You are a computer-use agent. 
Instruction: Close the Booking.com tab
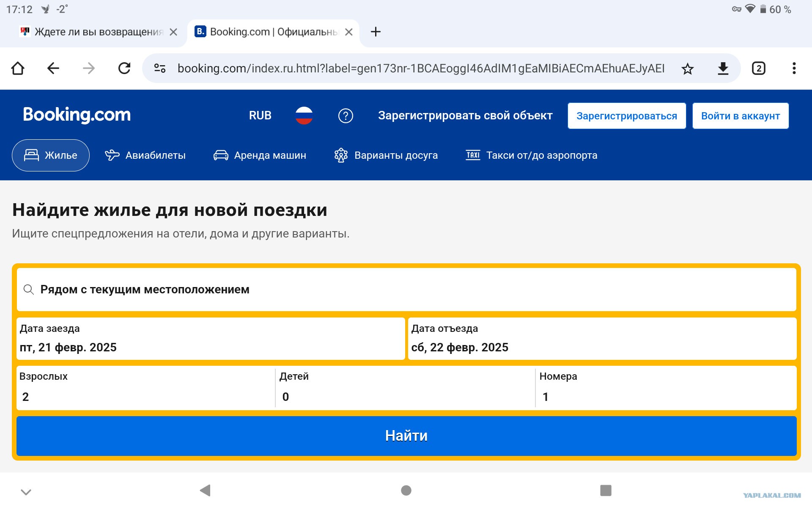point(349,32)
